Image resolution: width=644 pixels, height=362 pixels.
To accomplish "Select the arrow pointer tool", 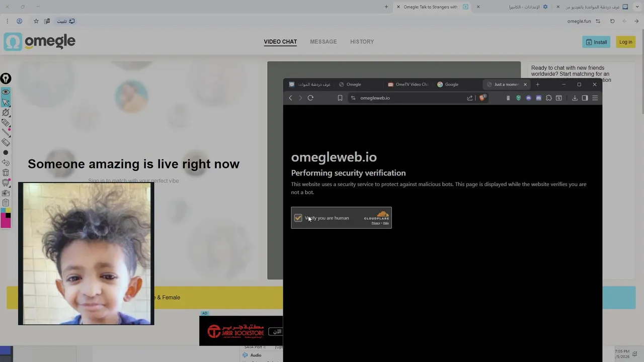I will [x=6, y=103].
